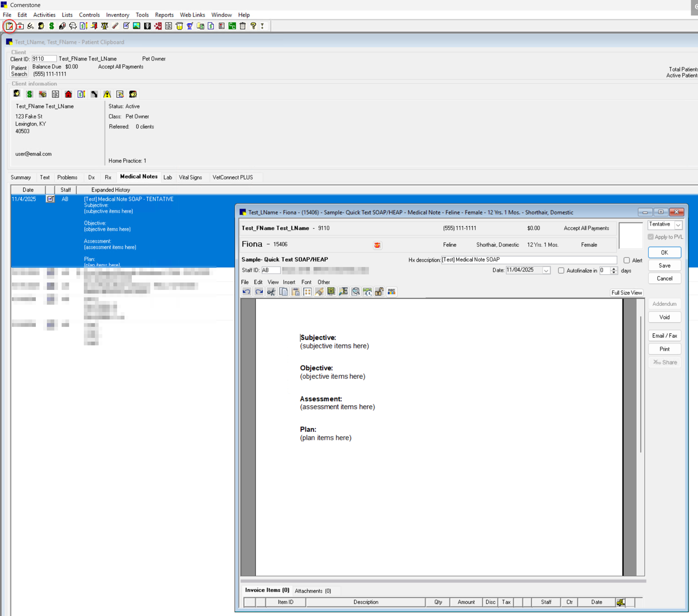The height and width of the screenshot is (616, 698).
Task: Click the red house client information icon
Action: (68, 94)
